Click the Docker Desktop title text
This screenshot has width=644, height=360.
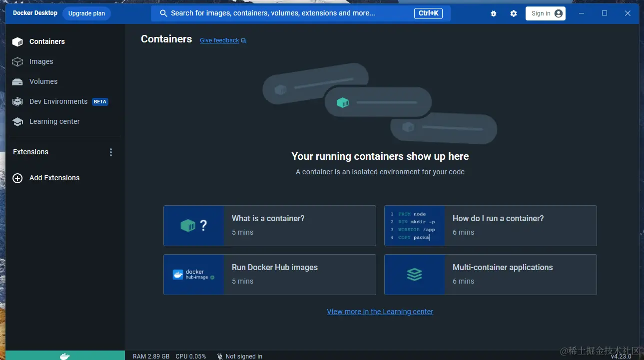(35, 13)
